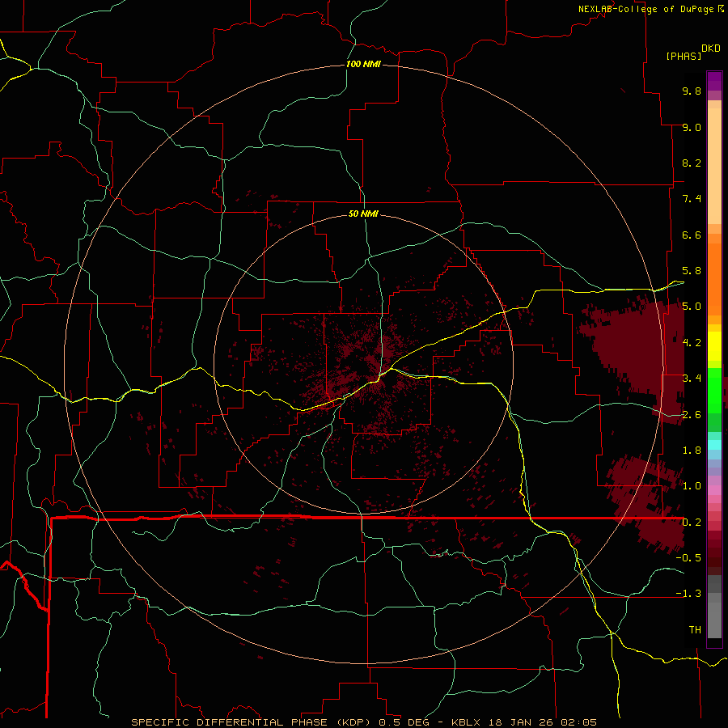Click the 3.4 value on the color scale
This screenshot has width=728, height=728.
pos(692,379)
